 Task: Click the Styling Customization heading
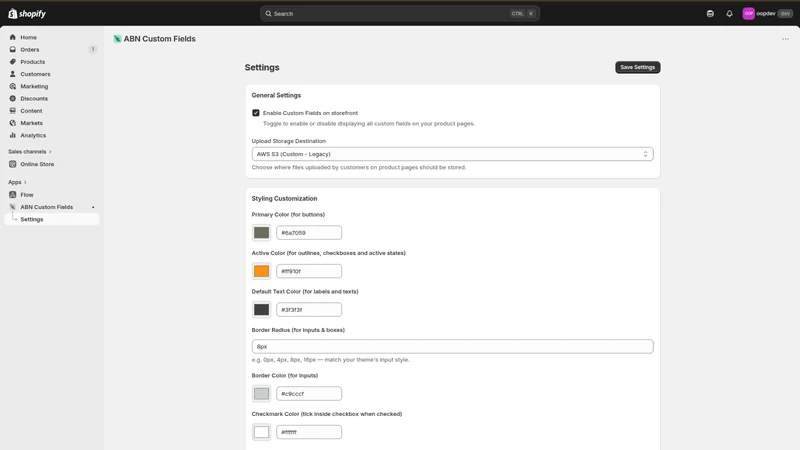click(x=284, y=198)
